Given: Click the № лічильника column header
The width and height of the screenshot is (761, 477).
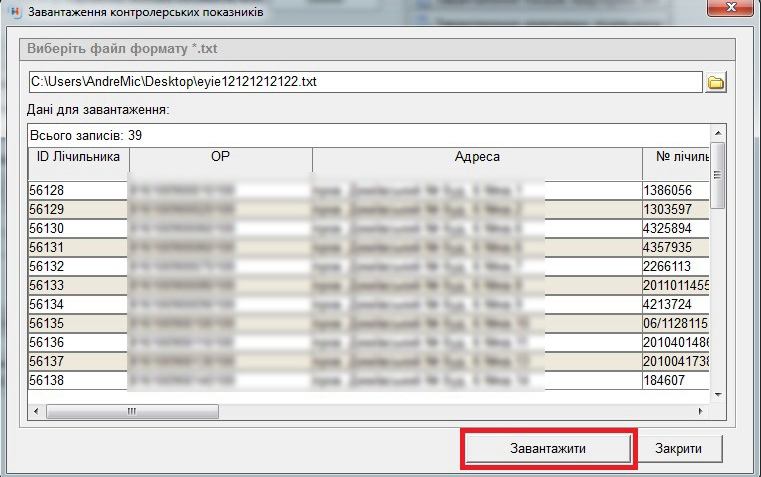Looking at the screenshot, I should coord(676,158).
